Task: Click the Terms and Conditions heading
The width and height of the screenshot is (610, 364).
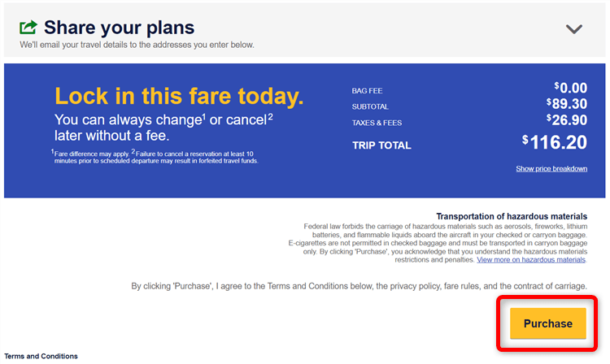Action: tap(41, 356)
